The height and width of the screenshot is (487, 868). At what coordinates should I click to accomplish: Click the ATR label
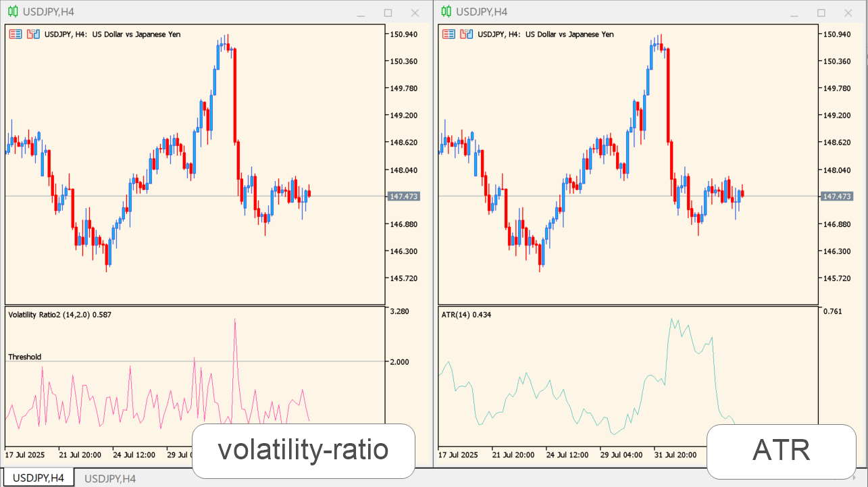781,449
